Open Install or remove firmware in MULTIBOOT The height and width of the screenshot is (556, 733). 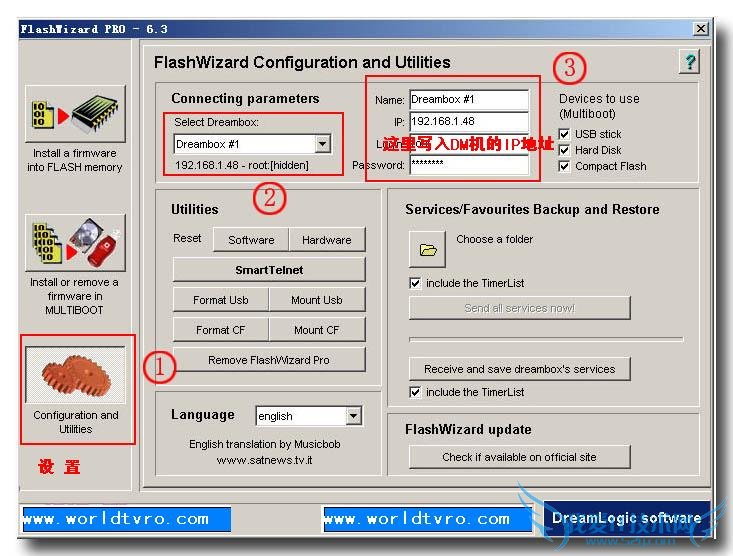75,243
